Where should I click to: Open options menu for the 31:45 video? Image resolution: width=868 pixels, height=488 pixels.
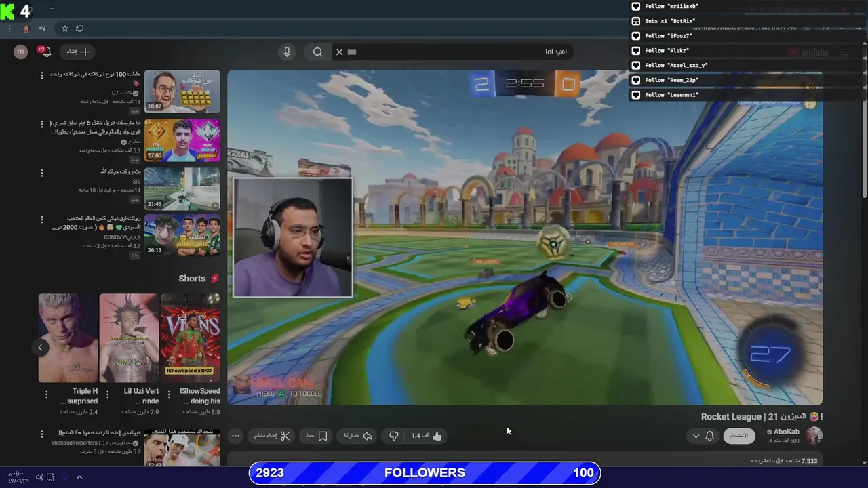tap(42, 173)
